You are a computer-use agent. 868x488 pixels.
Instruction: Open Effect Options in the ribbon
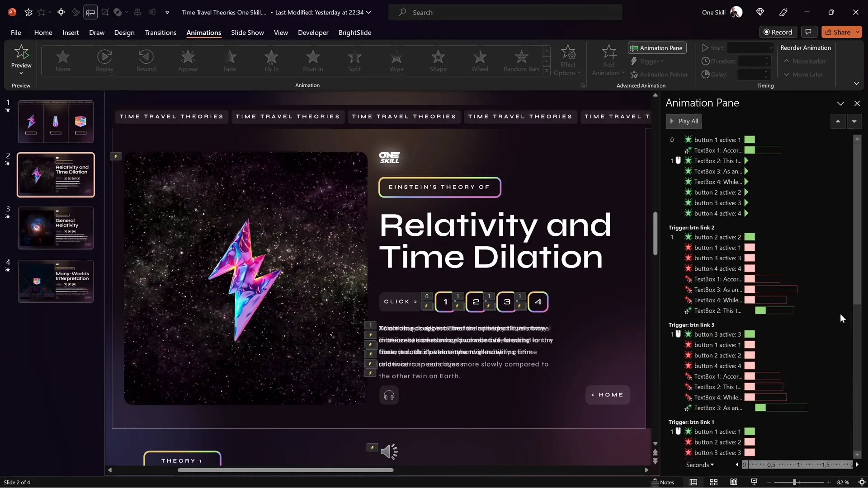[x=567, y=60]
